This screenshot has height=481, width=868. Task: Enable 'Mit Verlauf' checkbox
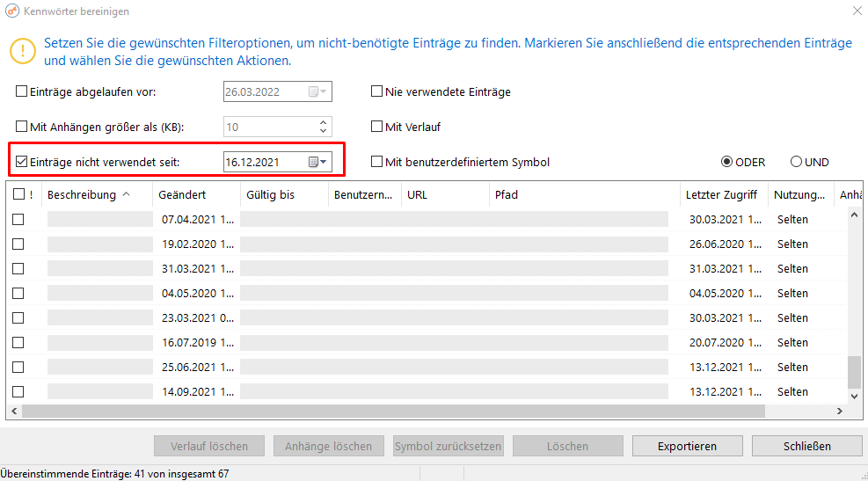tap(377, 127)
